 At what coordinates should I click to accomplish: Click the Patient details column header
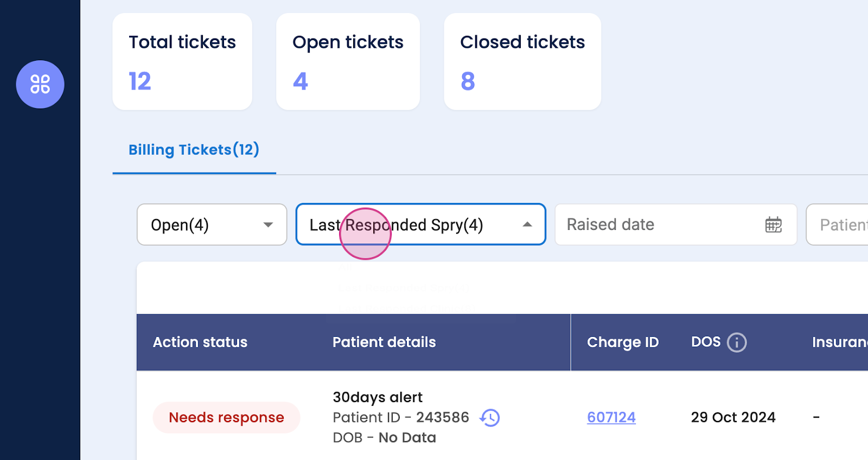click(x=384, y=342)
